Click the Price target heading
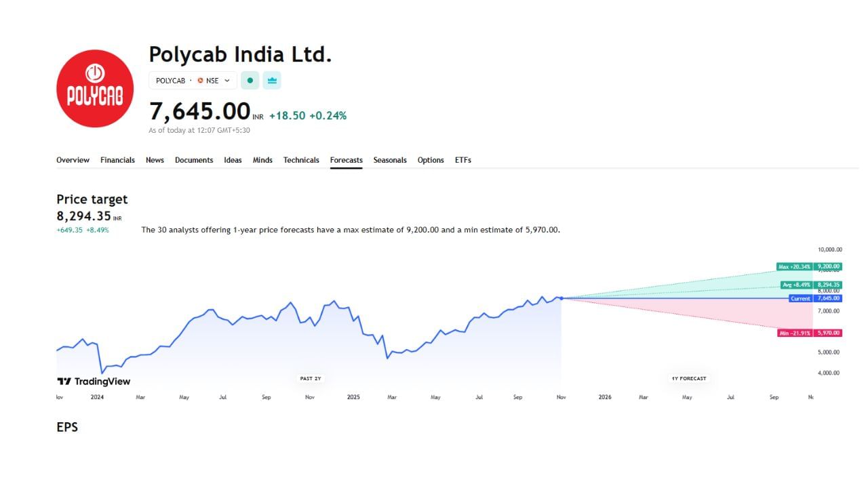The width and height of the screenshot is (868, 488). 92,199
